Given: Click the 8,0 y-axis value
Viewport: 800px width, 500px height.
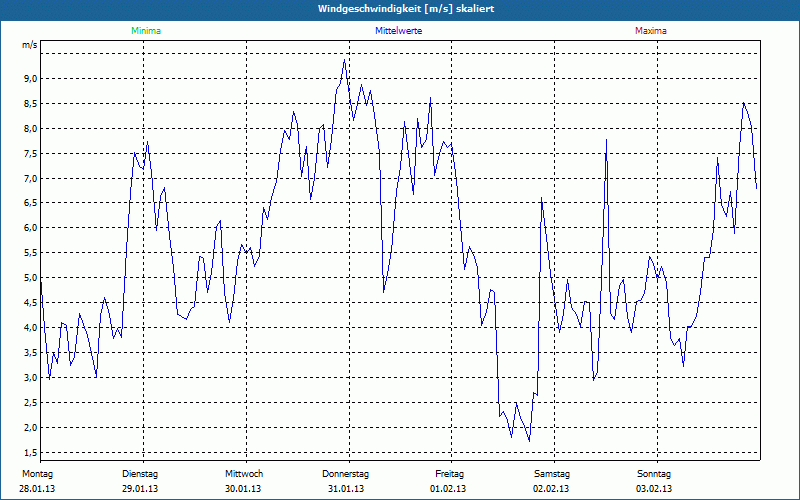Looking at the screenshot, I should pos(31,129).
